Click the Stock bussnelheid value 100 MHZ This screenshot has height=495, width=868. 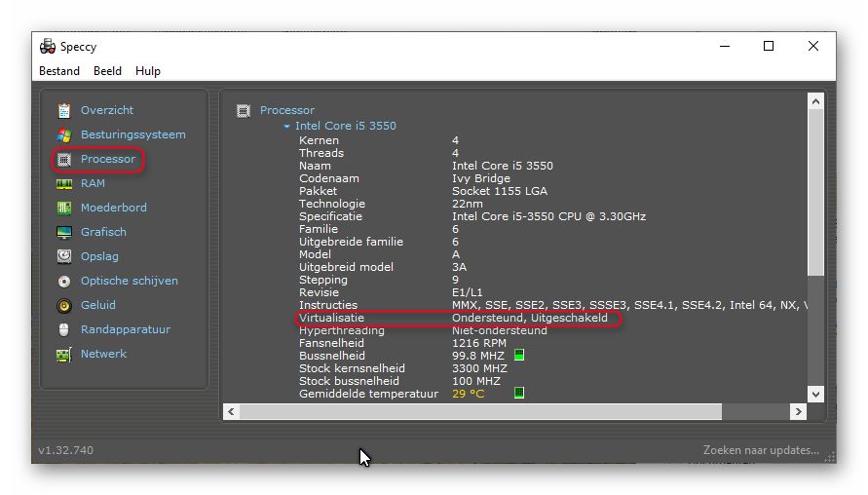click(476, 382)
